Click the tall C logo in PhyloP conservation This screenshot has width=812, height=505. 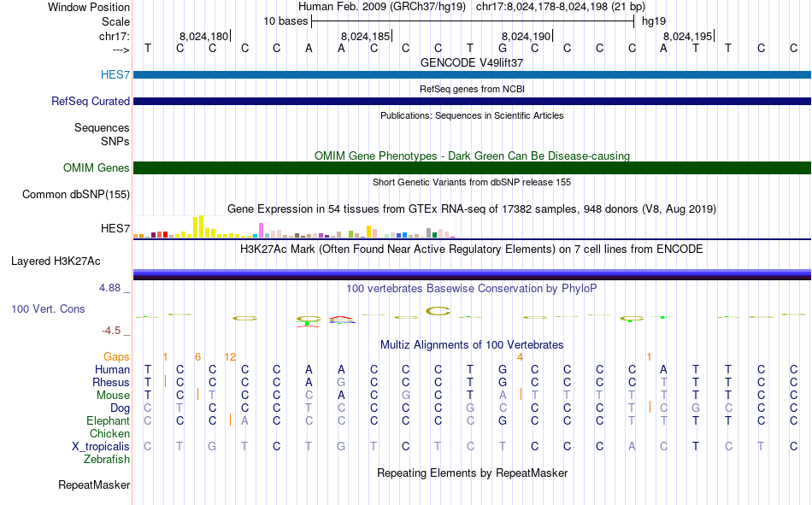point(438,311)
